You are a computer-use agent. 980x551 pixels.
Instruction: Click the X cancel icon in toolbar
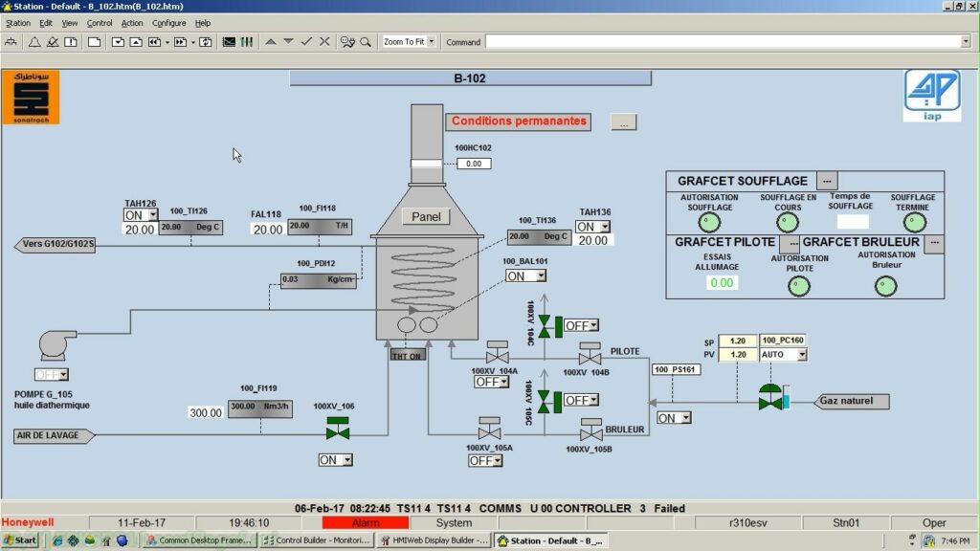pyautogui.click(x=324, y=42)
